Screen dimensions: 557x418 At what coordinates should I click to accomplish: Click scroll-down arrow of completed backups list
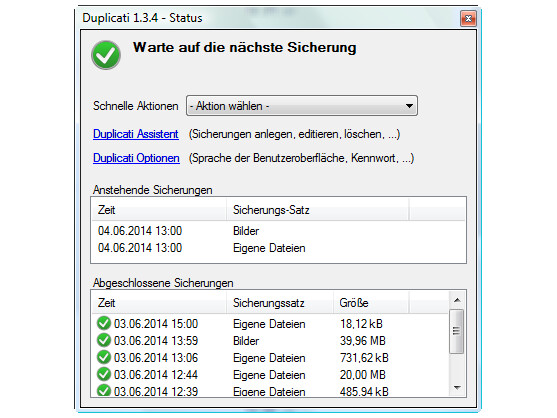click(457, 387)
